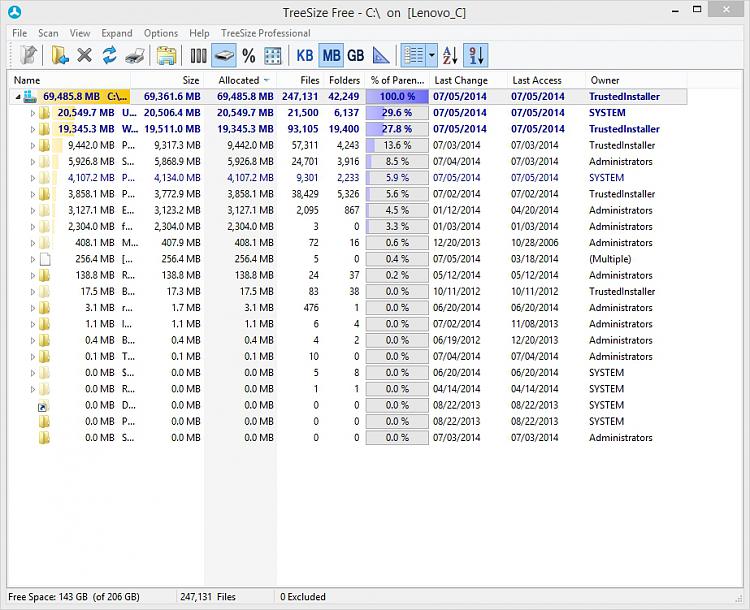Screen dimensions: 750x610
Task: Collapse the C:\ root node
Action: [18, 97]
